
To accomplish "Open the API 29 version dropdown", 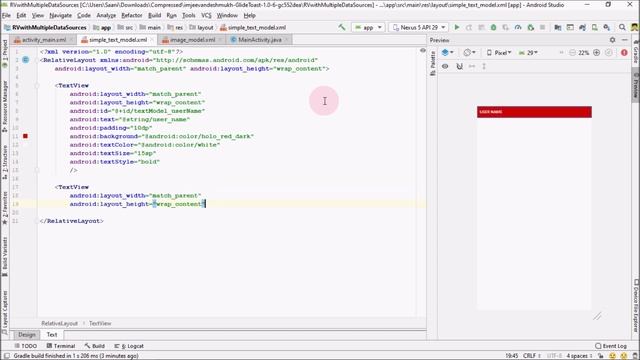I will click(528, 53).
